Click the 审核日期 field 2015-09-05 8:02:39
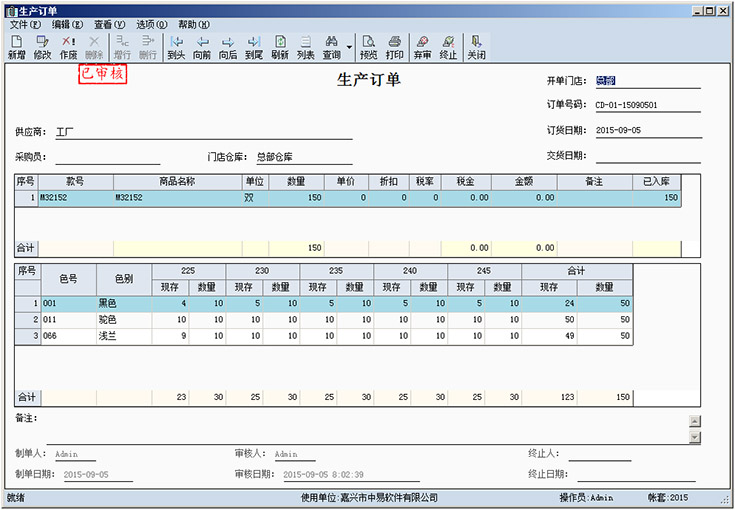735x510 pixels. point(351,475)
